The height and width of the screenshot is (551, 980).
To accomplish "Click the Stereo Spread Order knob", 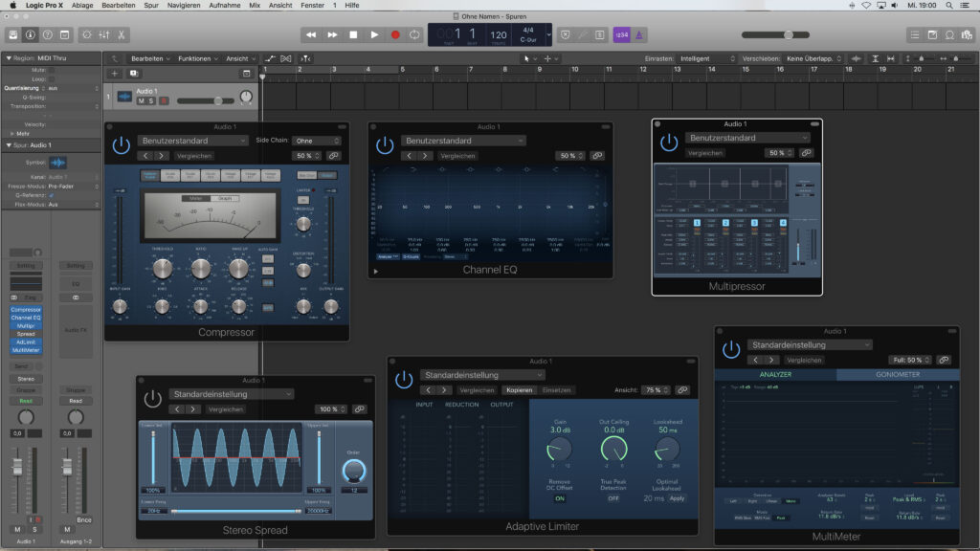I will click(354, 471).
